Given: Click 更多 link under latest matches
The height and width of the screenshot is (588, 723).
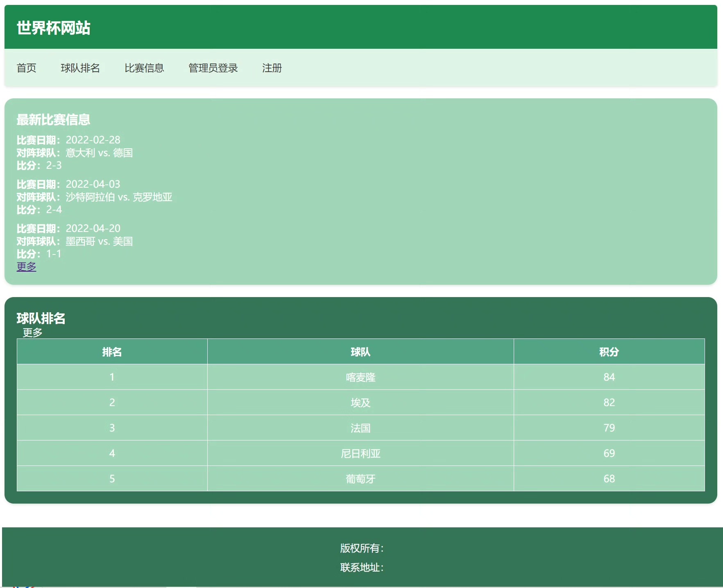Looking at the screenshot, I should tap(26, 266).
